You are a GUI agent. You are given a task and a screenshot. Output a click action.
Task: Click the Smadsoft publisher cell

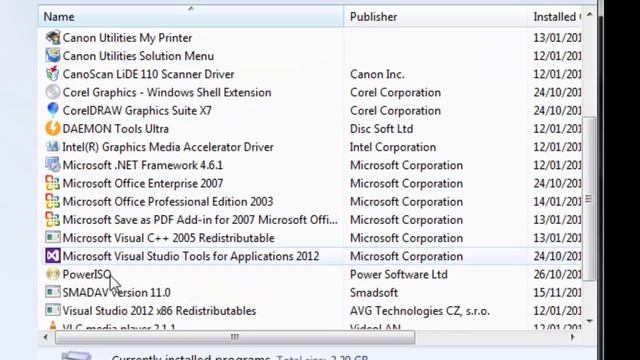[x=374, y=293]
